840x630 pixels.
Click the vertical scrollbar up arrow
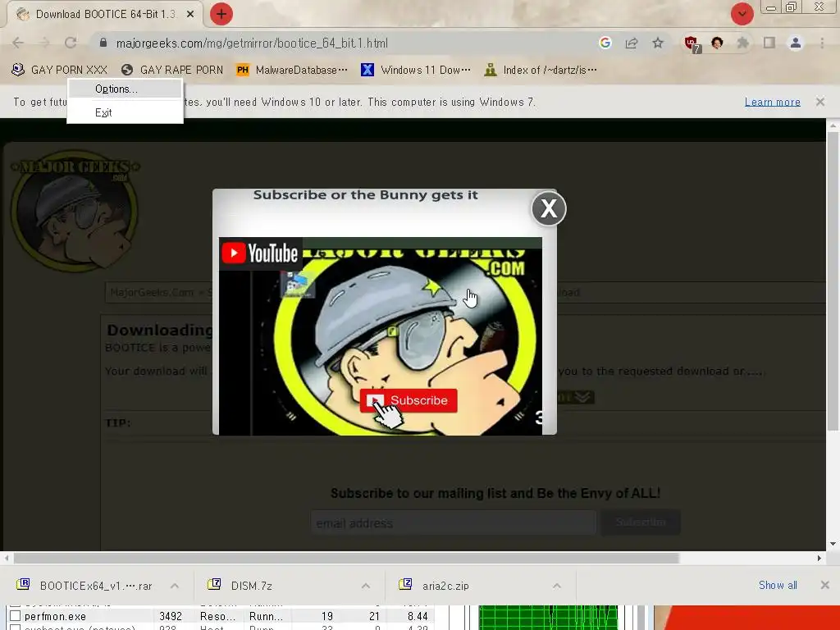click(x=833, y=126)
